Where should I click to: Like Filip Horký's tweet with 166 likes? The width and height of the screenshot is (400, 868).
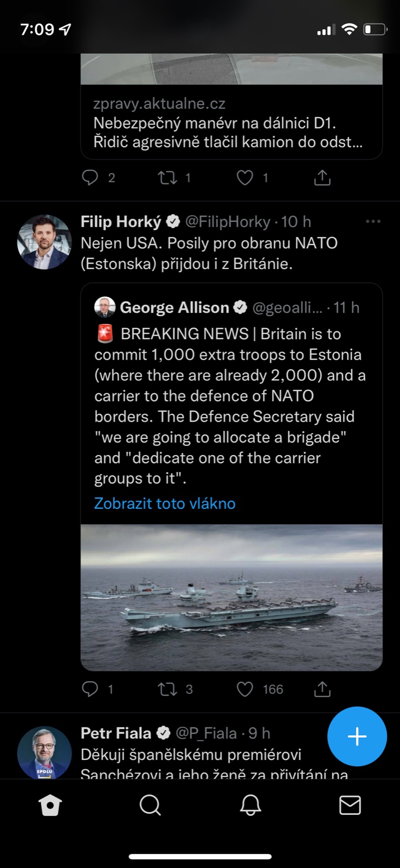click(x=245, y=689)
